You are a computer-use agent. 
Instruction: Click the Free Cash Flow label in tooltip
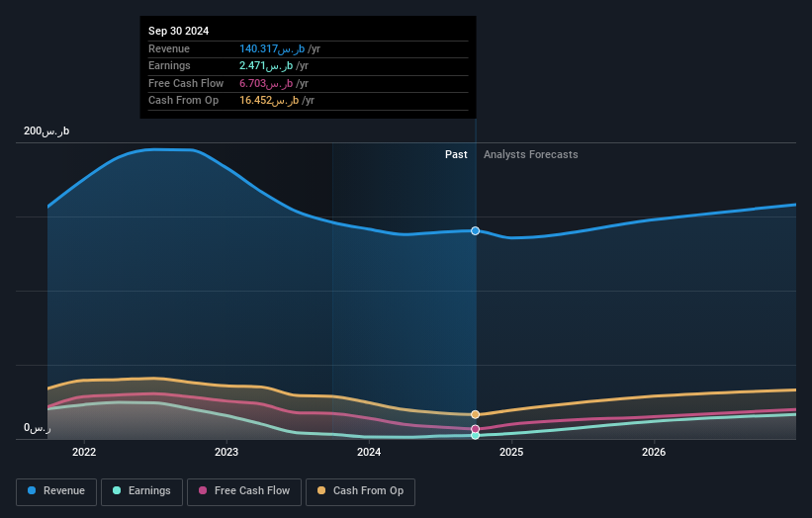[x=186, y=83]
